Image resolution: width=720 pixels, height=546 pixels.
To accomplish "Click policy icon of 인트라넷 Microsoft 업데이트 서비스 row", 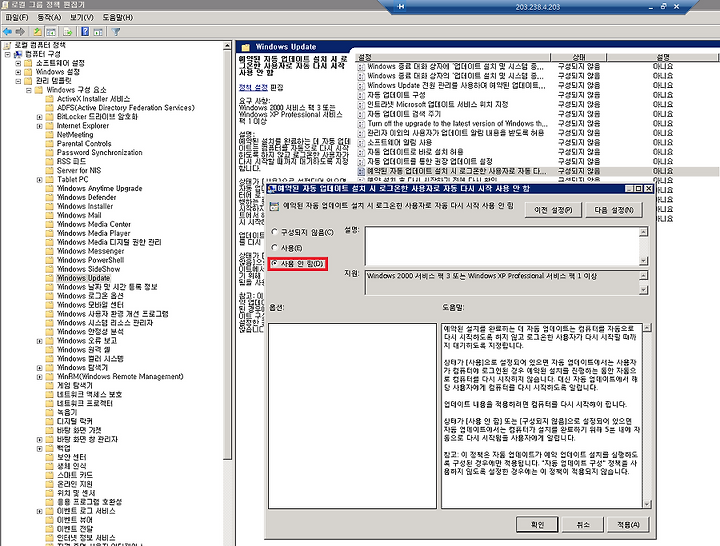I will tap(361, 105).
